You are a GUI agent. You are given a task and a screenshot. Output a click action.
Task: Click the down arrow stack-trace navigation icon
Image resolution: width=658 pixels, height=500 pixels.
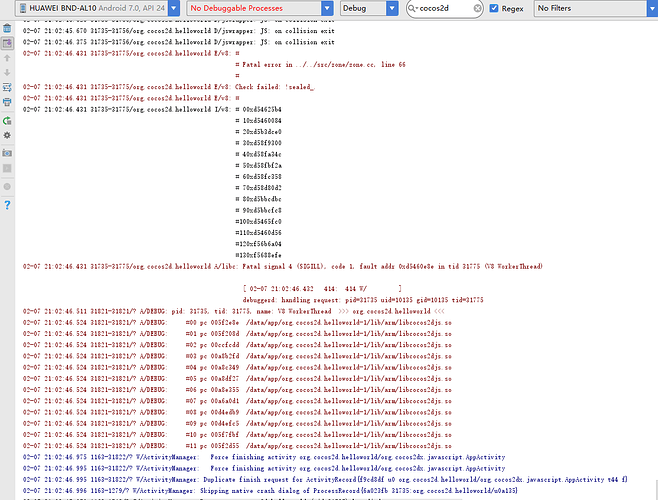(7, 72)
